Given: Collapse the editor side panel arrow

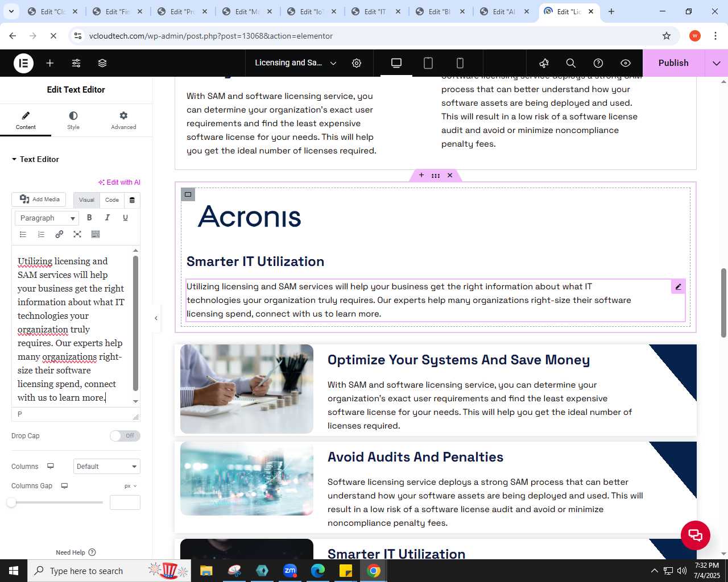Looking at the screenshot, I should click(156, 318).
